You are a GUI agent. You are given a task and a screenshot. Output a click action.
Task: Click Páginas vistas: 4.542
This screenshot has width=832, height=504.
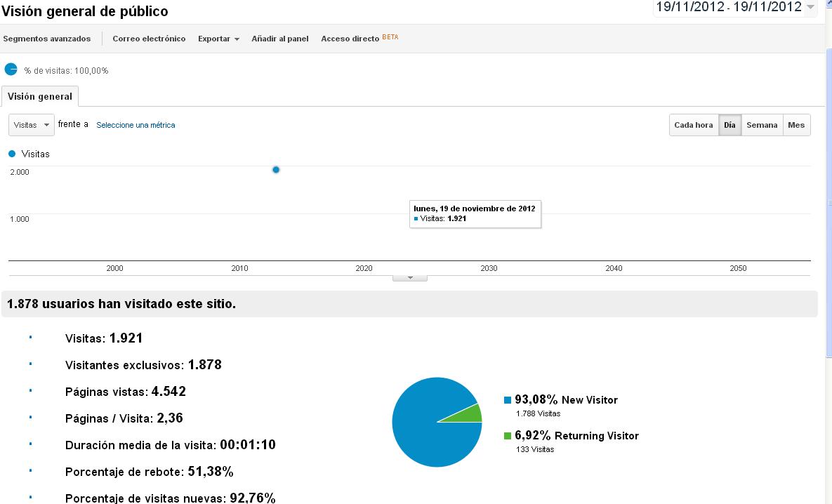tap(125, 392)
